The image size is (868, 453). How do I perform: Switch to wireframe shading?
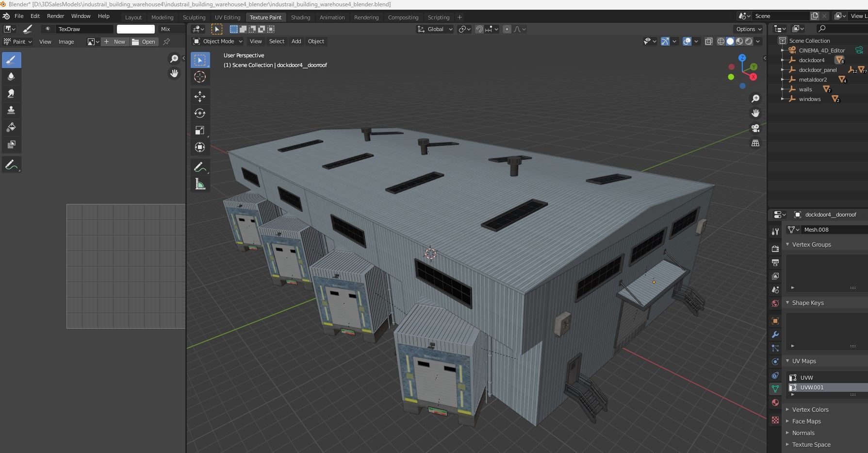721,41
